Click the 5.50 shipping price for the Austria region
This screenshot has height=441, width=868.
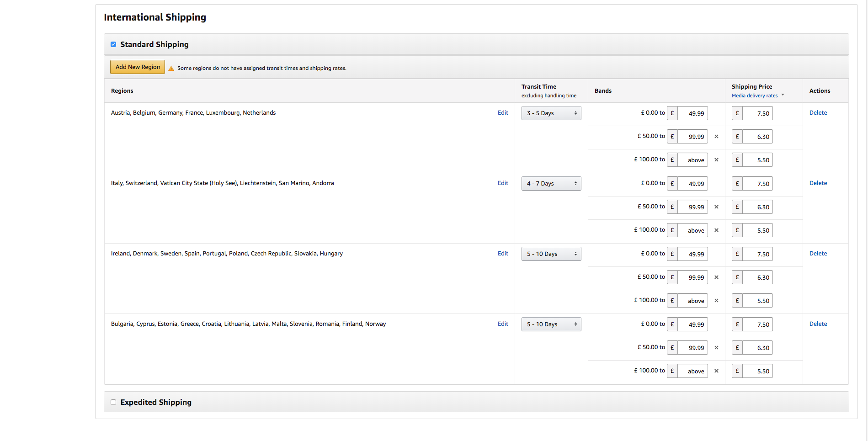click(x=757, y=160)
